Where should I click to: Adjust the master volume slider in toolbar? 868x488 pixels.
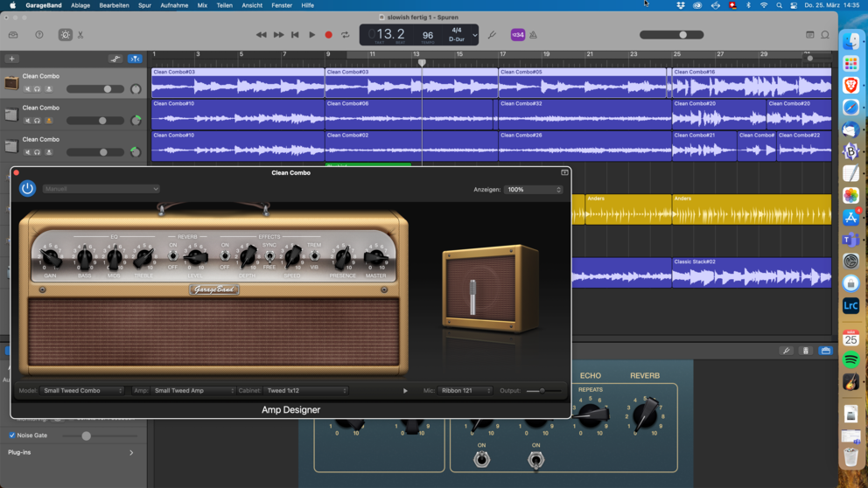coord(671,35)
